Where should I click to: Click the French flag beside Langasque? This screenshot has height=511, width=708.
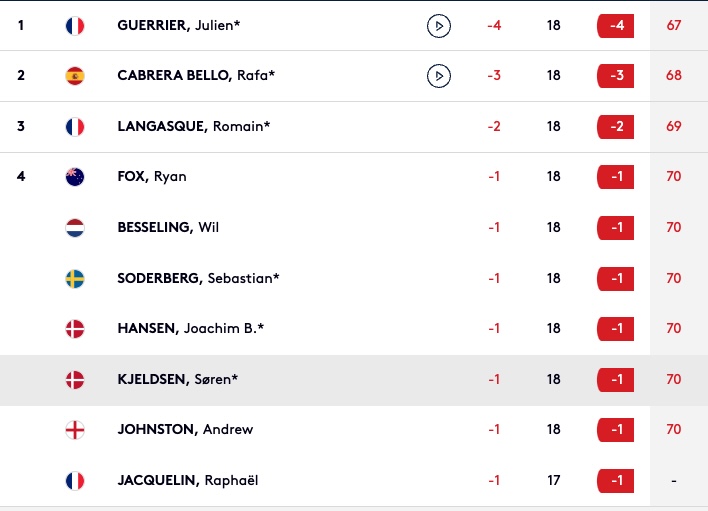[x=75, y=127]
